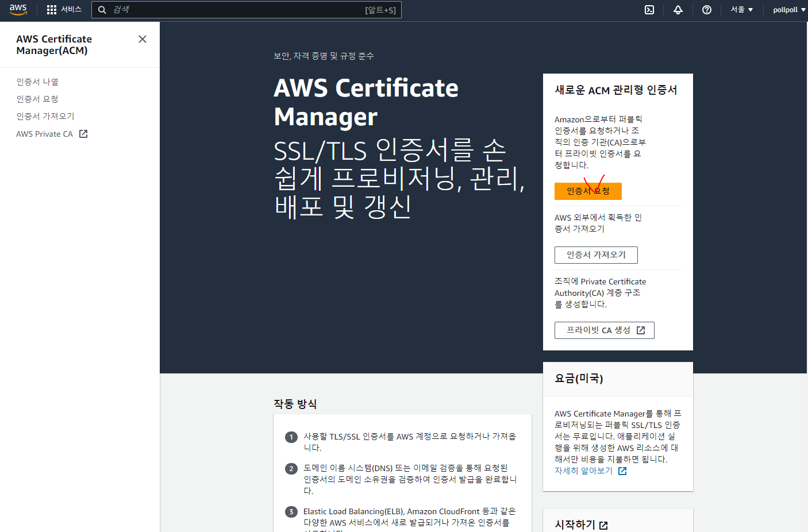The width and height of the screenshot is (808, 532).
Task: Click the 프라이빗 CA 생성 button
Action: (x=604, y=330)
